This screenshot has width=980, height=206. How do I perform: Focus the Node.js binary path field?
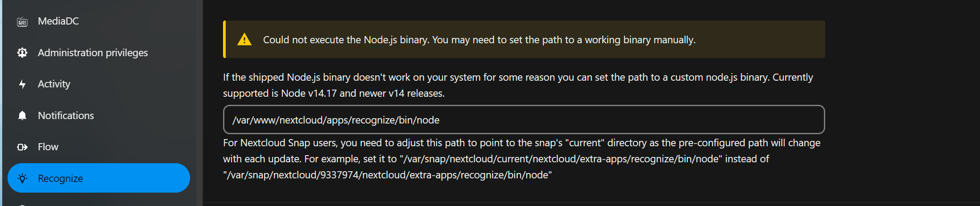point(524,119)
